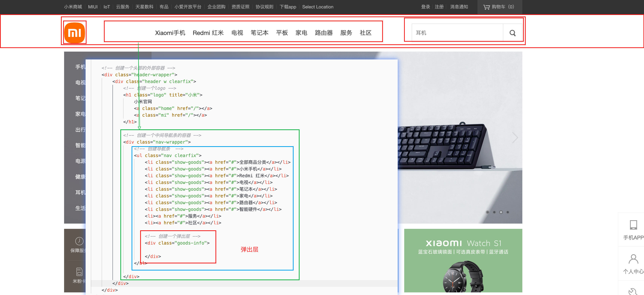This screenshot has width=644, height=295.
Task: Click code line containing 全部商品分类
Action: click(x=218, y=162)
